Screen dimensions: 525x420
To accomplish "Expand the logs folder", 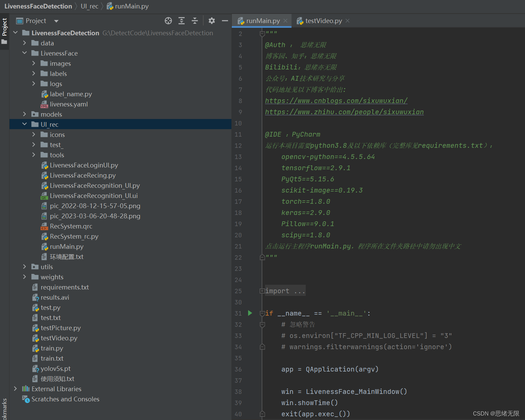I will (x=34, y=83).
